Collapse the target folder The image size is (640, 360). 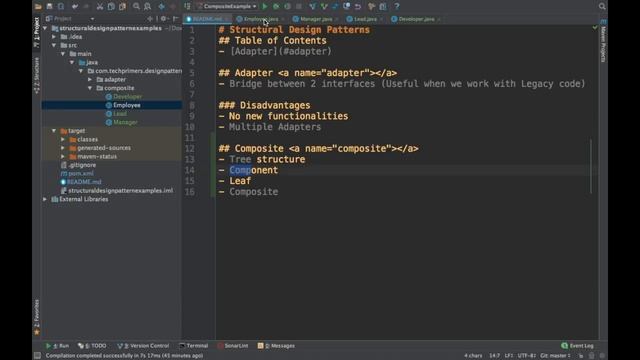pyautogui.click(x=54, y=131)
